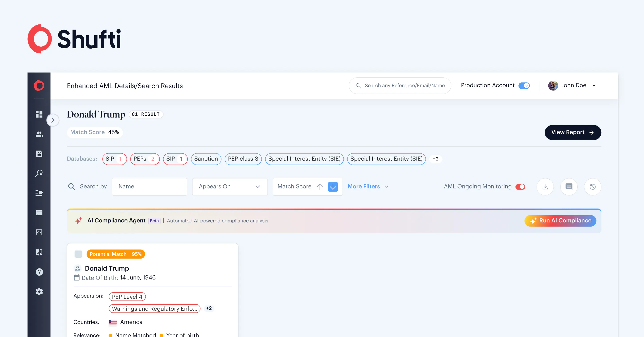This screenshot has width=644, height=337.
Task: Click the date 14 June, 1946
Action: click(138, 278)
